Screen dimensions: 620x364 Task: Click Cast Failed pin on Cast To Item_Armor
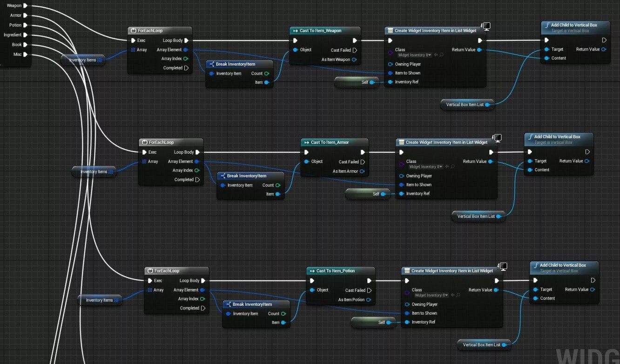(x=363, y=162)
